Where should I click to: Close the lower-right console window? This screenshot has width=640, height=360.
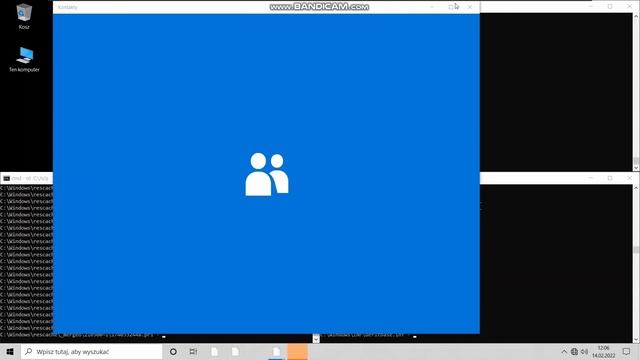click(629, 178)
